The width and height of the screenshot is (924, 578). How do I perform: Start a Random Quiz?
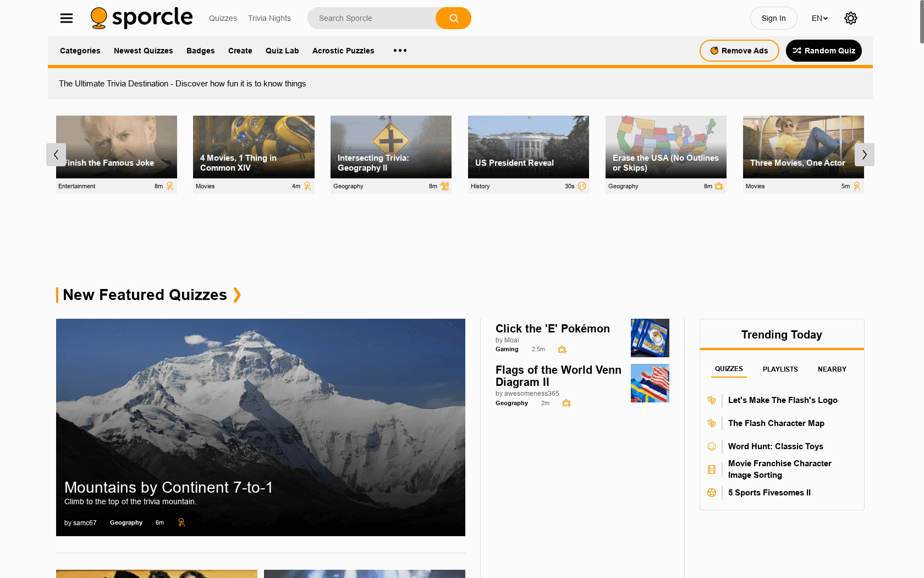823,51
